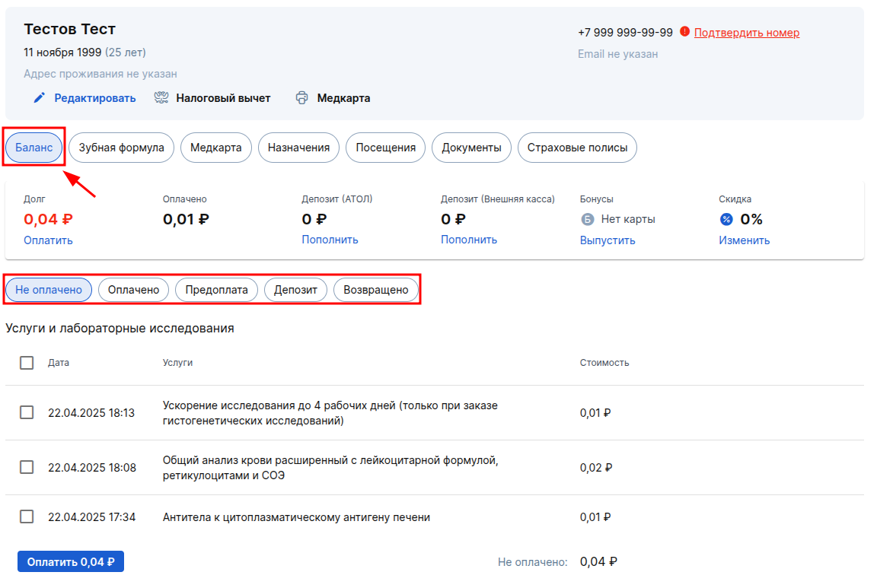
Task: Click the red warning icon by phone number
Action: click(684, 31)
